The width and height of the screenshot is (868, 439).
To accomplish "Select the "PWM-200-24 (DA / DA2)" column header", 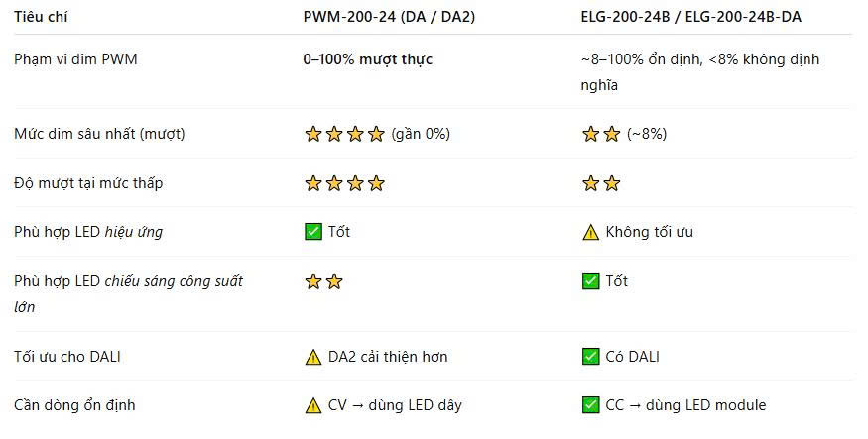I will (389, 17).
